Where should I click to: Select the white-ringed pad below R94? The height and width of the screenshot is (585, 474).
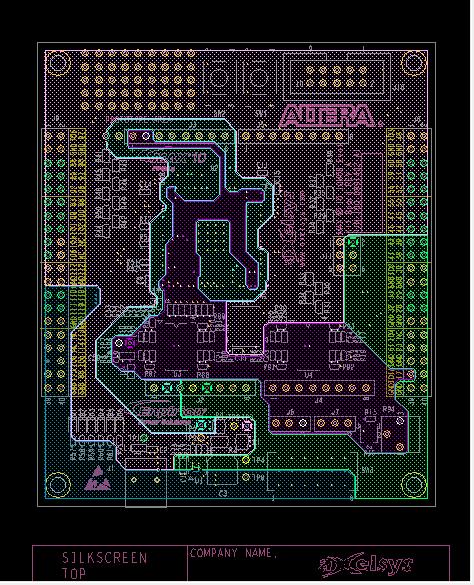pyautogui.click(x=400, y=421)
